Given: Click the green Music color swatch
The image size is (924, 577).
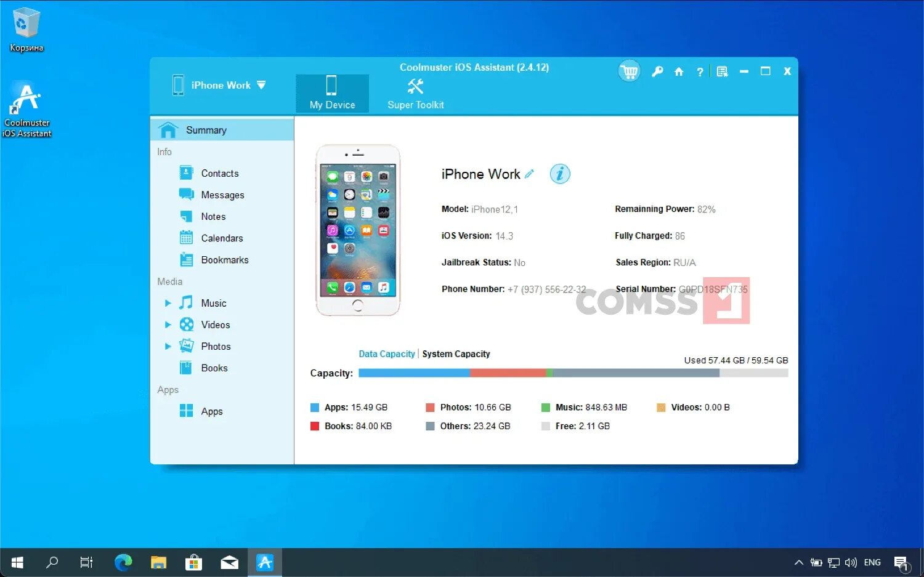Looking at the screenshot, I should point(545,408).
